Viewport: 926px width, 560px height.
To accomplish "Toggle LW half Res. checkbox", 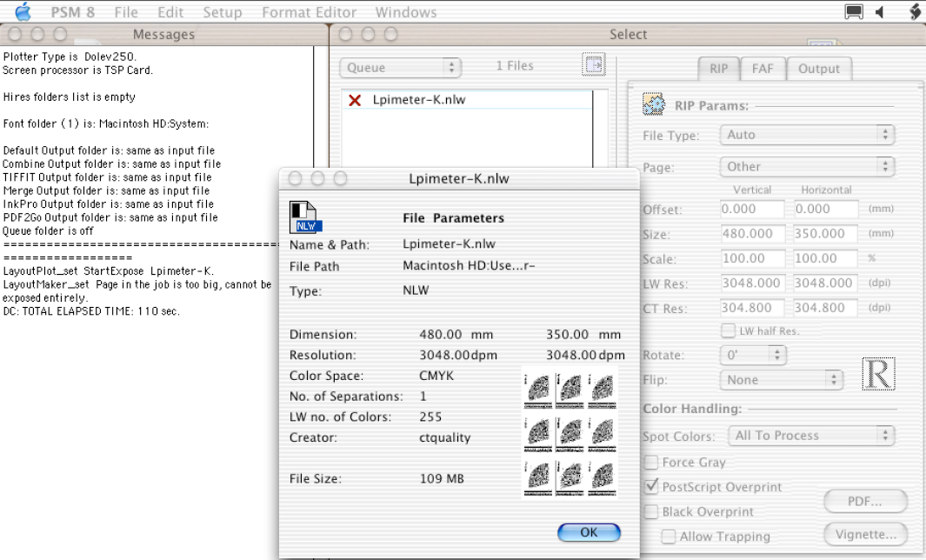I will 728,330.
